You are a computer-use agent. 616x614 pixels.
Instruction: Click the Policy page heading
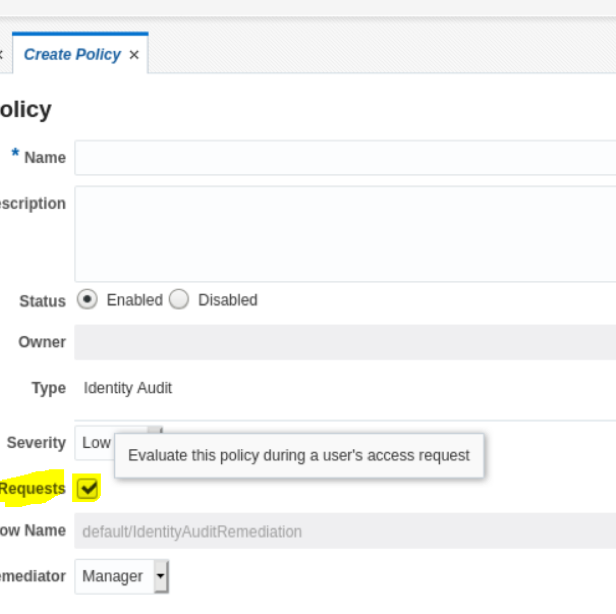(25, 109)
